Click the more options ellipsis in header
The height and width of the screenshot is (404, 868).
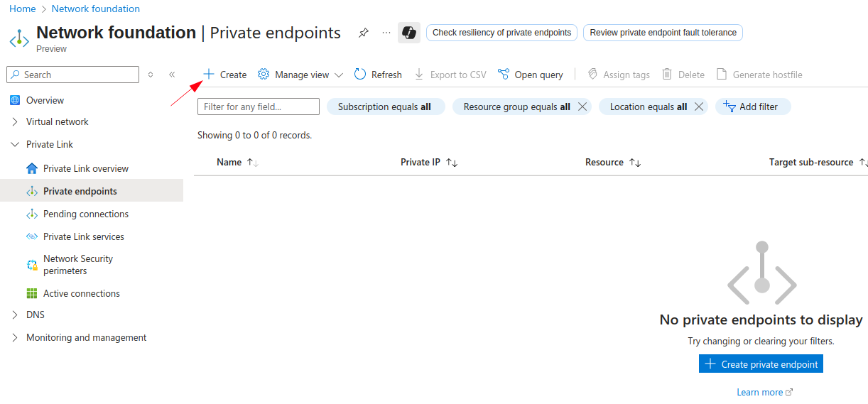pyautogui.click(x=386, y=33)
